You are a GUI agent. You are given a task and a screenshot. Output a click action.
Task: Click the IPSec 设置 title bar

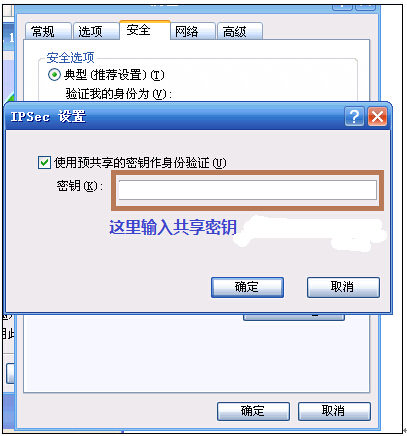pyautogui.click(x=198, y=117)
